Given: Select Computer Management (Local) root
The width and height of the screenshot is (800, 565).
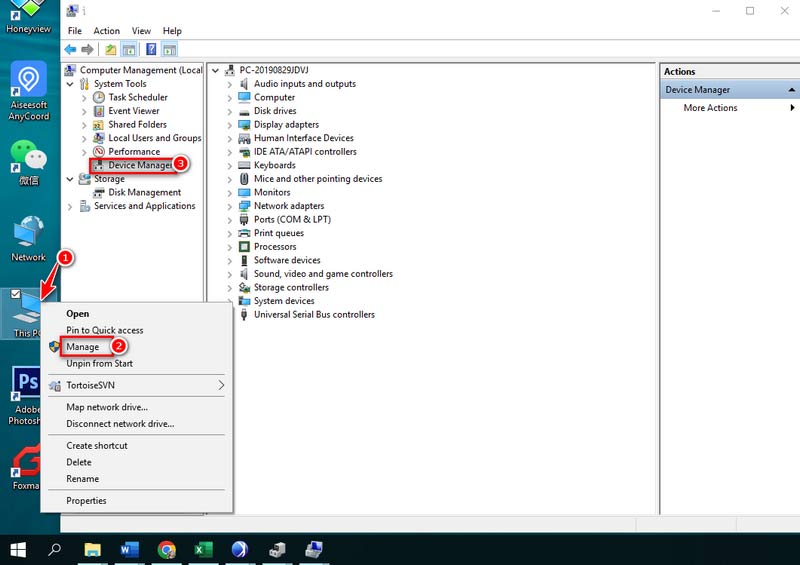Looking at the screenshot, I should tap(141, 70).
